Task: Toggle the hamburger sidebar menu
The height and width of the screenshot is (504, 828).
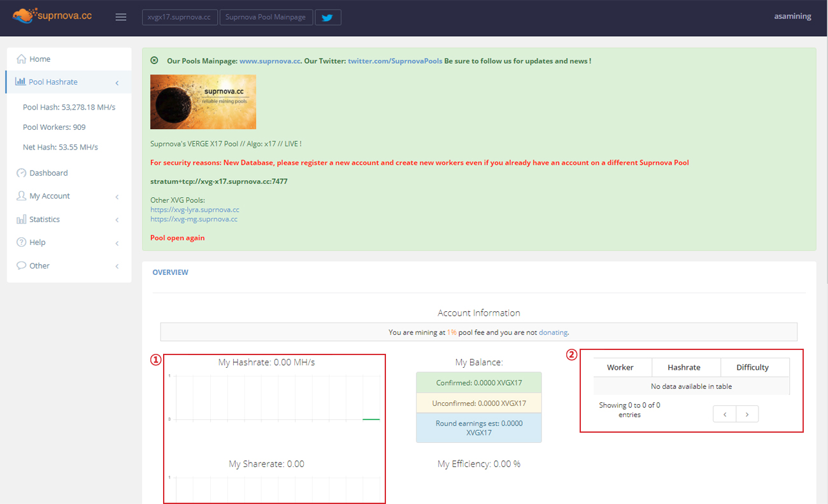Action: click(120, 17)
